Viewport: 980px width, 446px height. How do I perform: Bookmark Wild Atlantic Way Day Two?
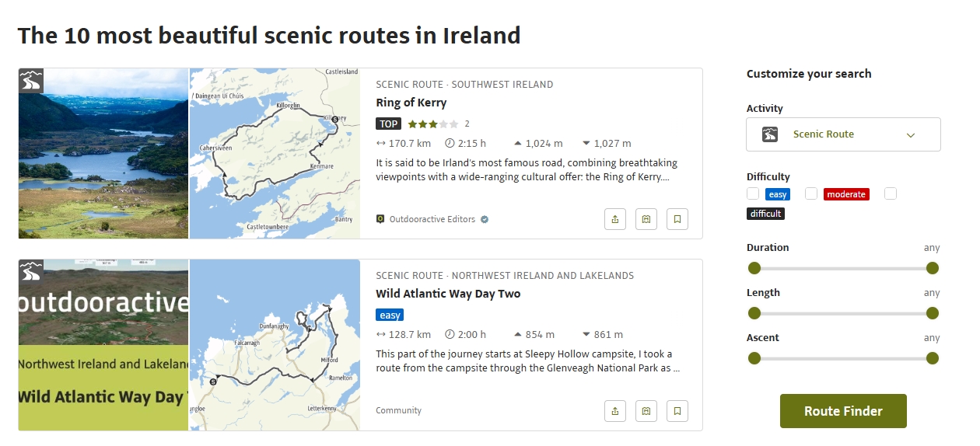tap(677, 410)
